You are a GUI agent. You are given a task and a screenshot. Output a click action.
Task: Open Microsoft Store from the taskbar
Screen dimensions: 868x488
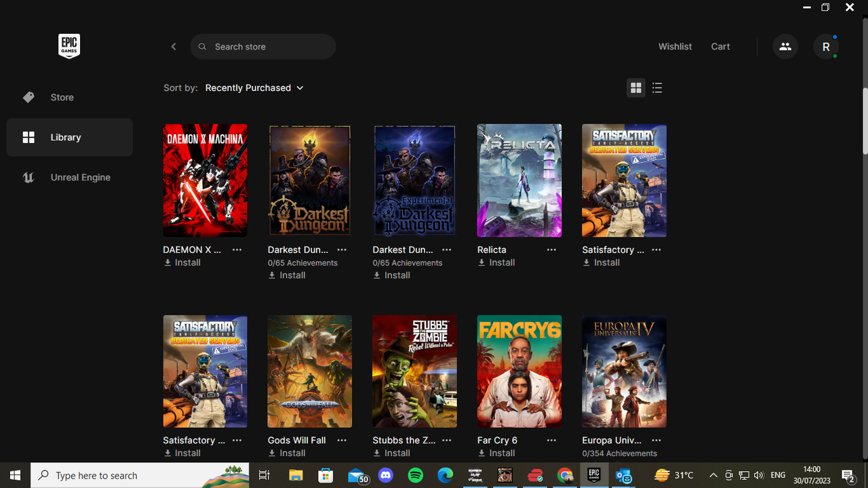point(325,475)
